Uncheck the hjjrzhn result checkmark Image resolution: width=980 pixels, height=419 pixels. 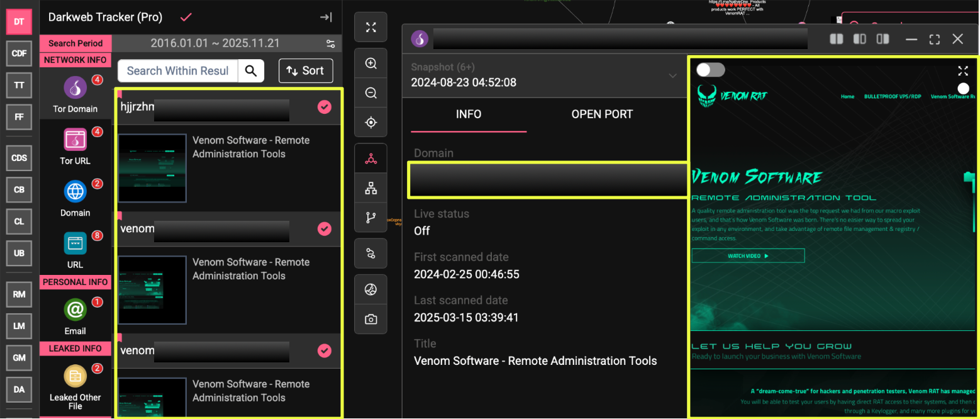click(x=324, y=108)
